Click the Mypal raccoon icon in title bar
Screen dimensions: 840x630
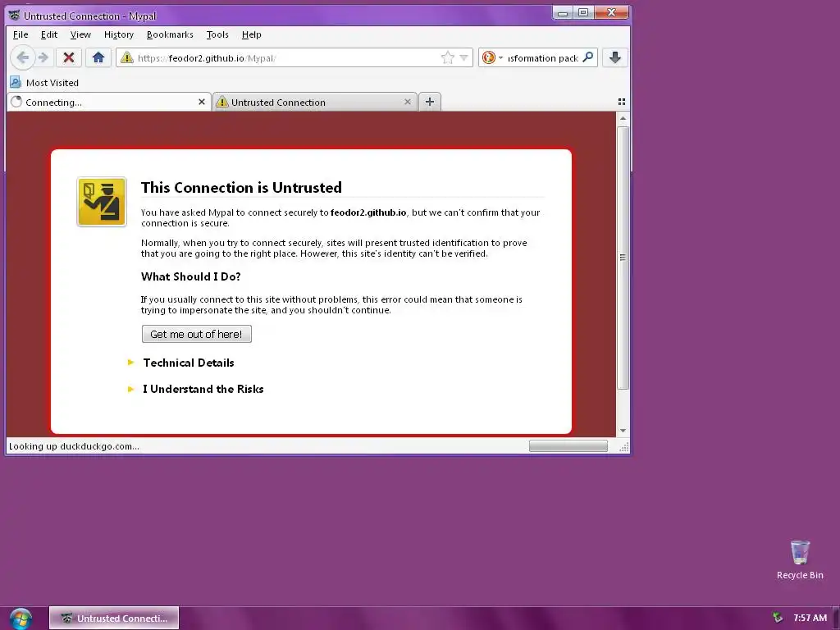15,15
